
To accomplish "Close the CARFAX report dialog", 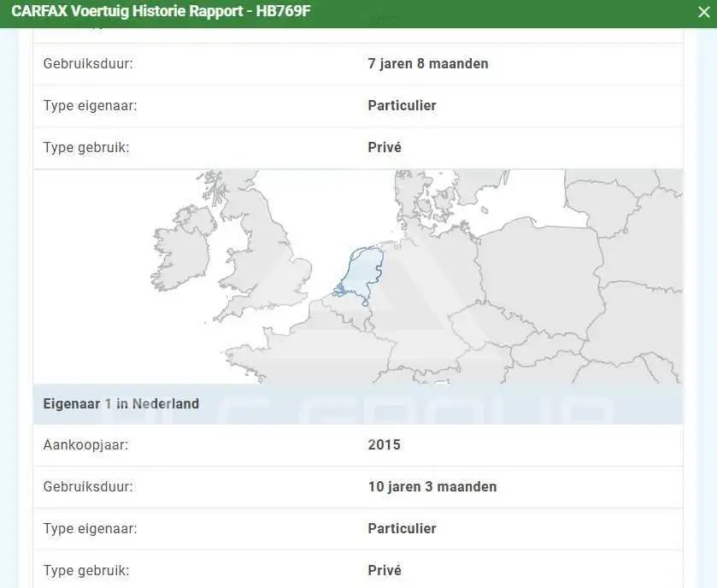I will (x=703, y=12).
